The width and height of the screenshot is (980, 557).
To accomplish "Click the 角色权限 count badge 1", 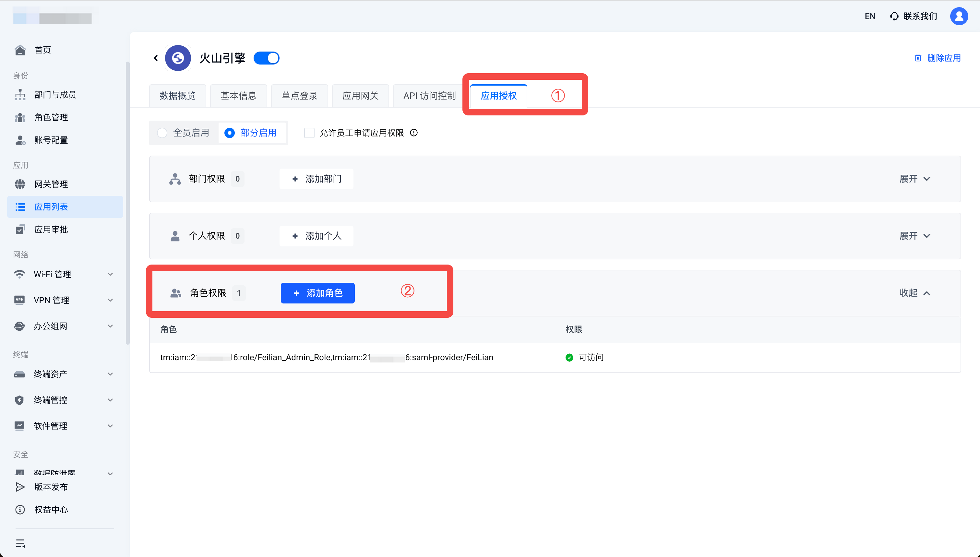I will [x=239, y=293].
